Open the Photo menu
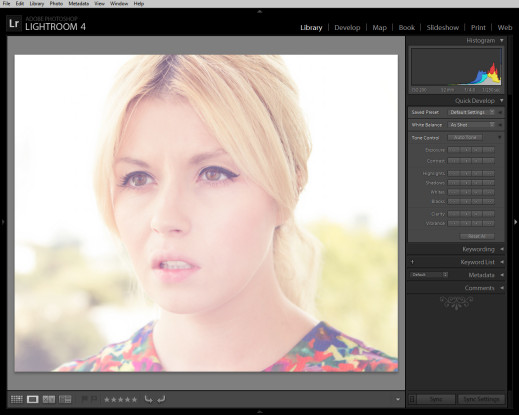 (56, 4)
